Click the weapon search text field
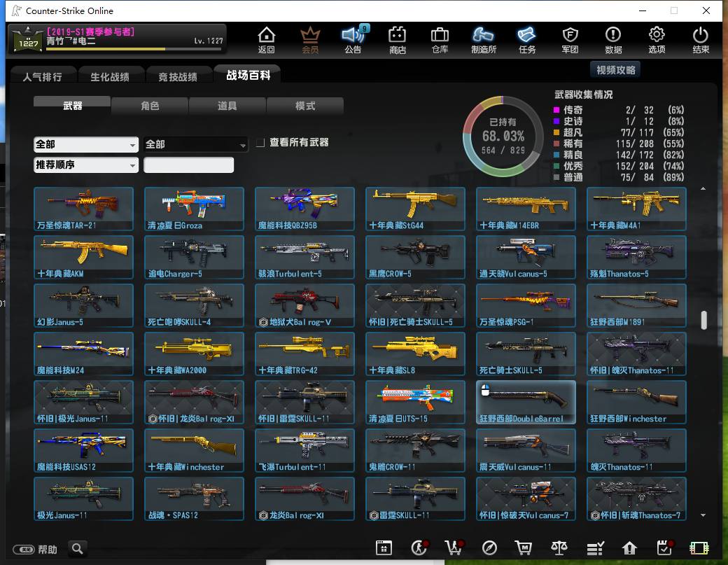The width and height of the screenshot is (728, 565). click(188, 165)
